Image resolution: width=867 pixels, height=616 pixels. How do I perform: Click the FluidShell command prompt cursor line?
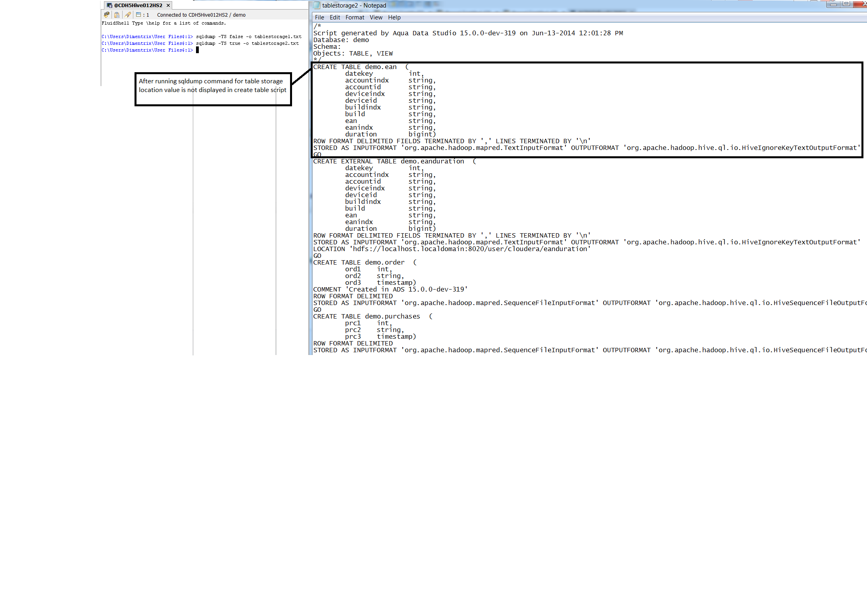click(x=197, y=50)
